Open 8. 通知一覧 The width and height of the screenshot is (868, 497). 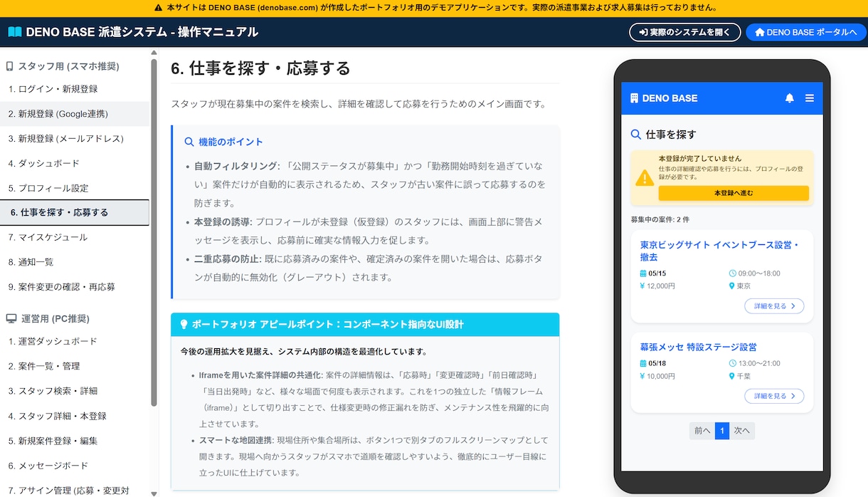coord(75,262)
